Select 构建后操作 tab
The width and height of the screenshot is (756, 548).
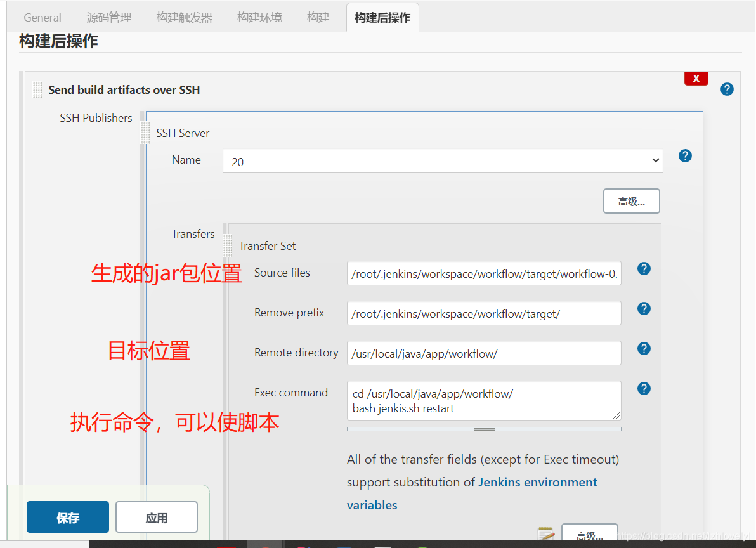[x=382, y=18]
